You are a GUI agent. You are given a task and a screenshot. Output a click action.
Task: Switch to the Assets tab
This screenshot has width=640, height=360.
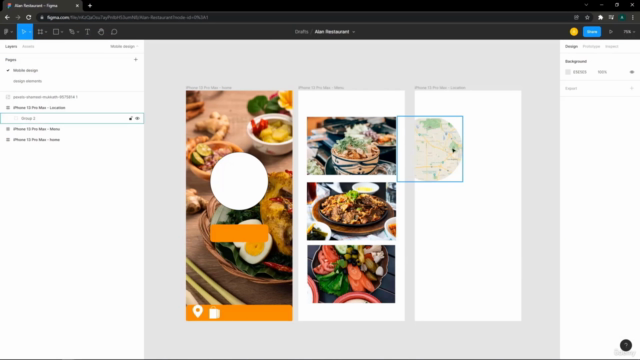pos(28,47)
